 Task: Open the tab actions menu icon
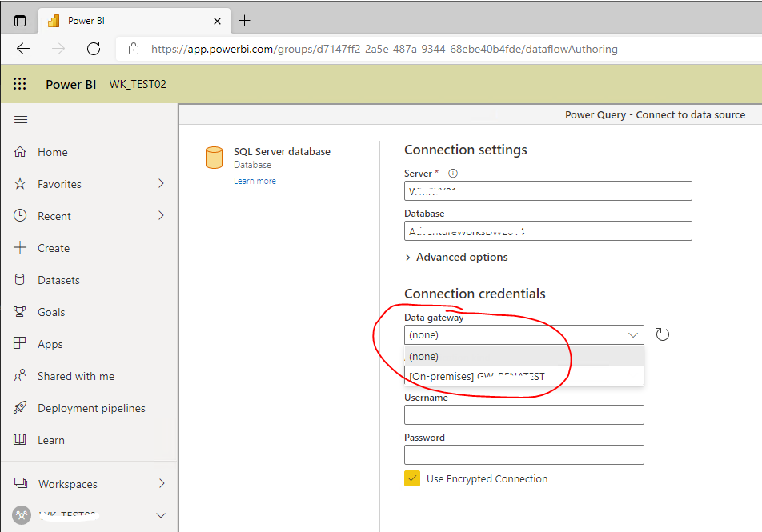point(20,21)
